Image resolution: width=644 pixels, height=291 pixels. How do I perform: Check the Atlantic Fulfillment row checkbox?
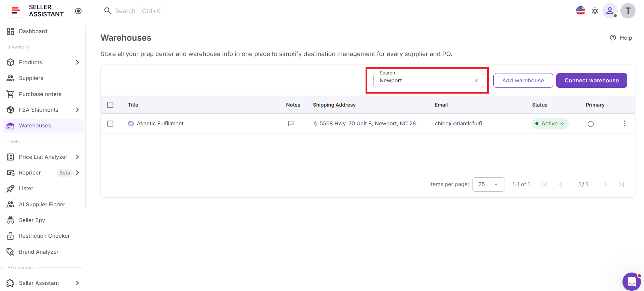click(110, 124)
